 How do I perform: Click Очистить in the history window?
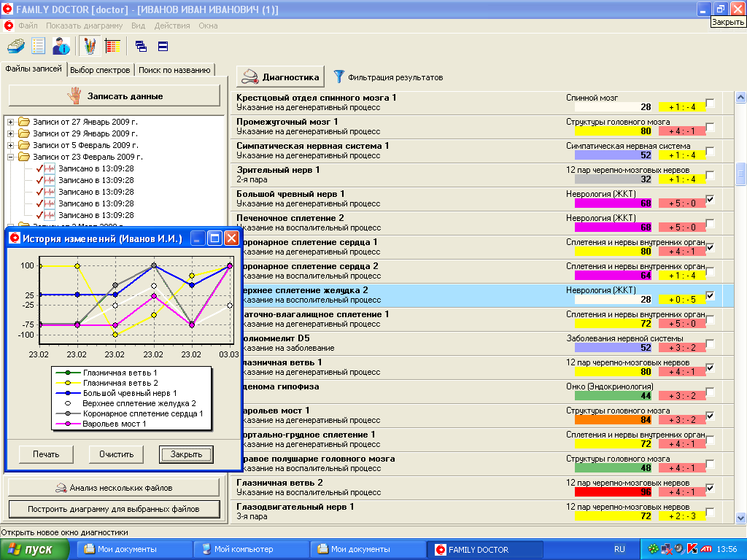point(116,454)
